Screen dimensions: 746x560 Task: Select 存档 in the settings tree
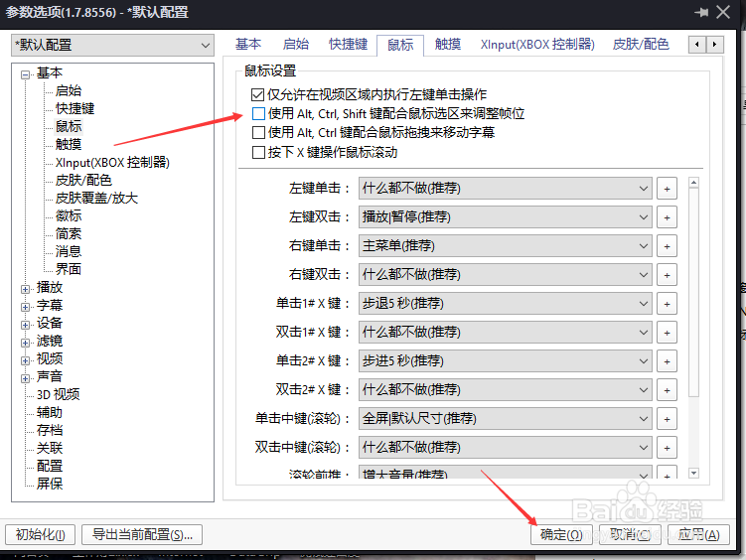(50, 430)
